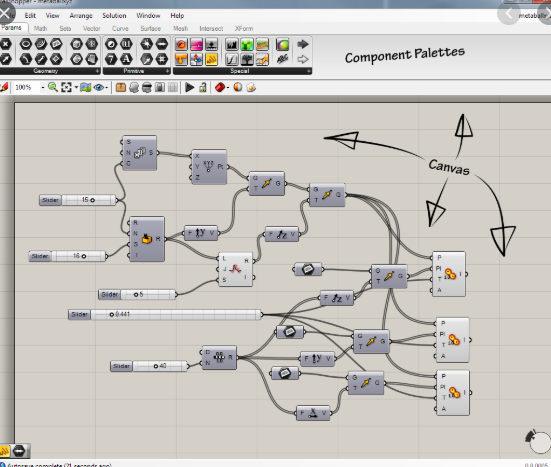The height and width of the screenshot is (467, 551).
Task: Select the colour sphere swatch icon
Action: (x=283, y=45)
